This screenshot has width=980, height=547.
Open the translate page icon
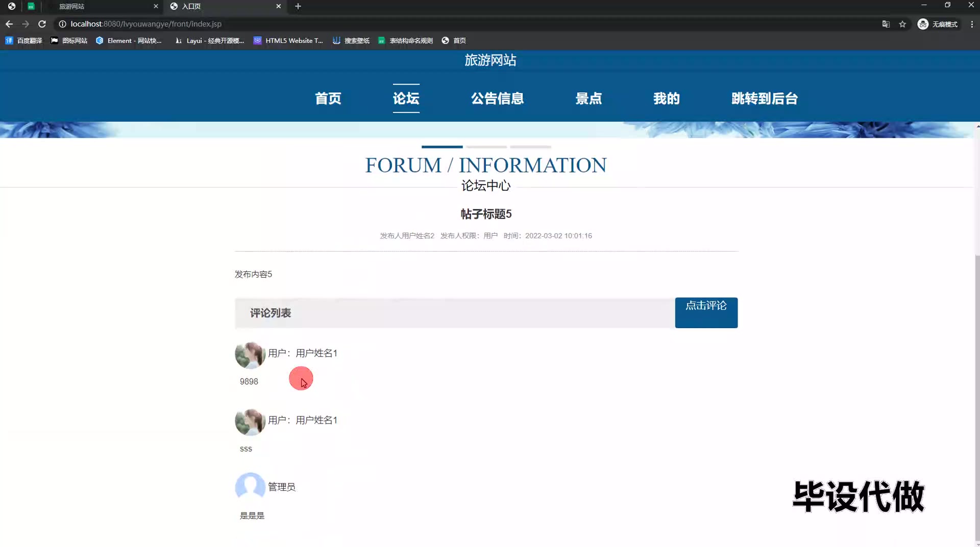pyautogui.click(x=886, y=24)
